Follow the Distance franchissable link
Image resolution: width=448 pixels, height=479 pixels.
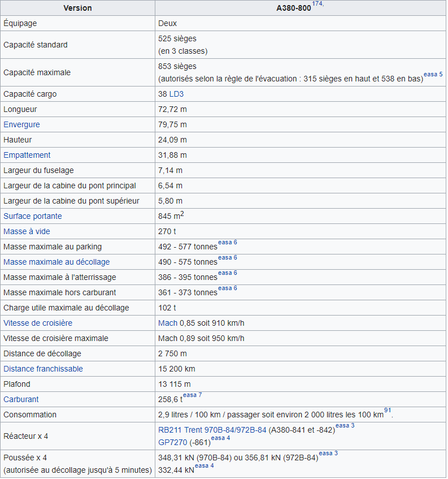[x=43, y=369]
